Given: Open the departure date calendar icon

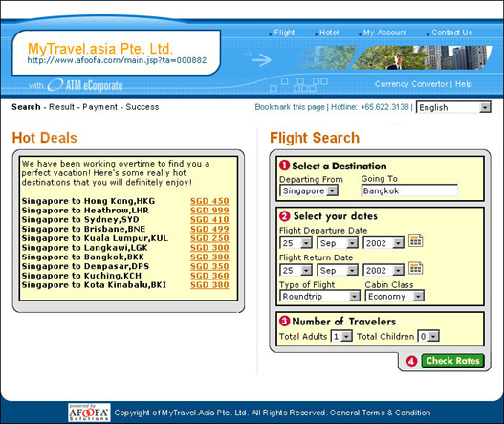Looking at the screenshot, I should [x=416, y=241].
